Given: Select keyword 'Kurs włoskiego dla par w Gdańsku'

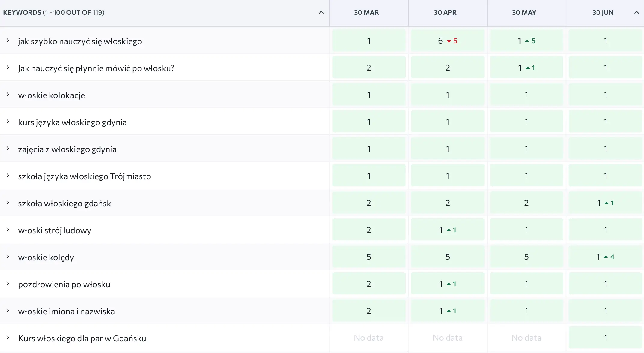Looking at the screenshot, I should (x=82, y=338).
